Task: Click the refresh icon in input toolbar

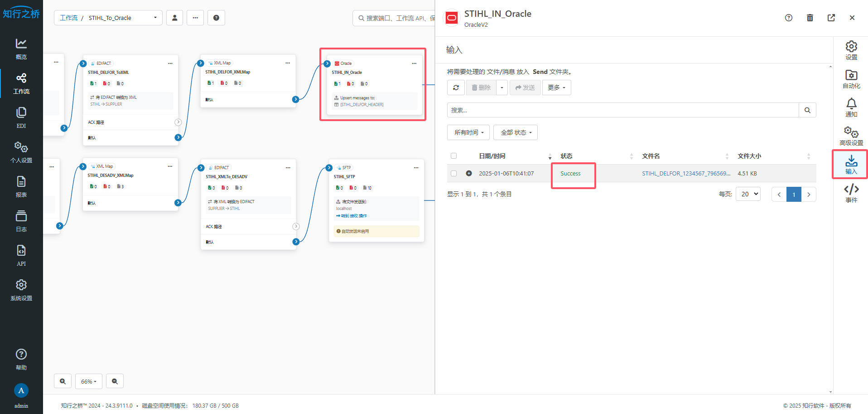Action: [456, 88]
